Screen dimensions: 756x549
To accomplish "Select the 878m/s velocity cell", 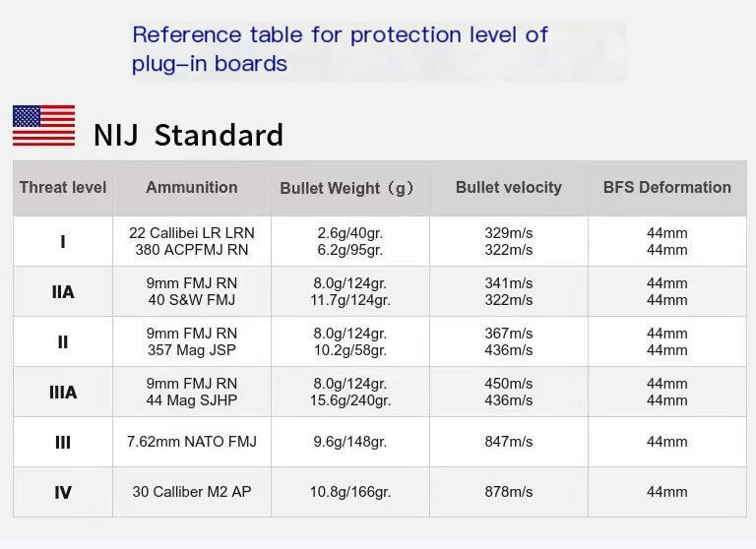I will click(x=509, y=492).
